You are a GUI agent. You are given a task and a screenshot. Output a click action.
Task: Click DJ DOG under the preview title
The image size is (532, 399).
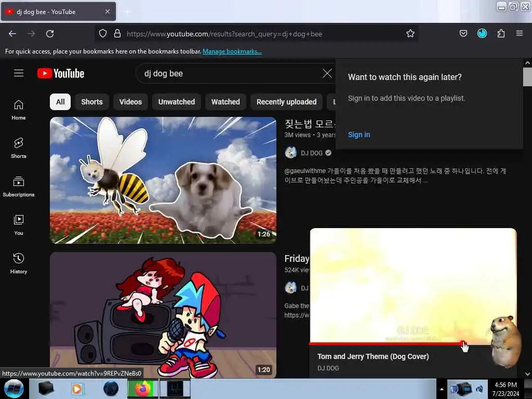tap(328, 368)
